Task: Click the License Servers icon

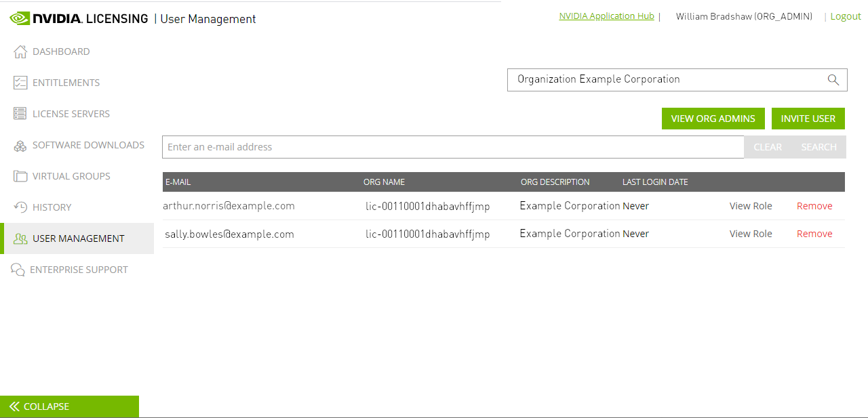Action: pos(20,113)
